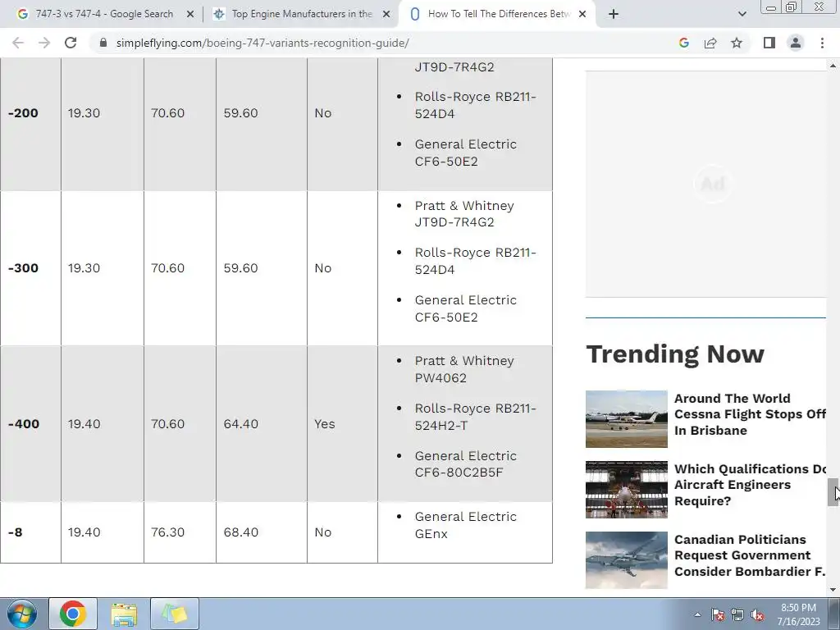Share this page using share icon
This screenshot has width=840, height=630.
click(710, 43)
